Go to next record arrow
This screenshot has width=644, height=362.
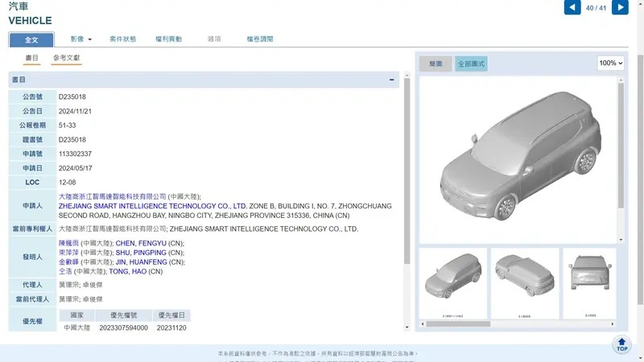pyautogui.click(x=620, y=8)
